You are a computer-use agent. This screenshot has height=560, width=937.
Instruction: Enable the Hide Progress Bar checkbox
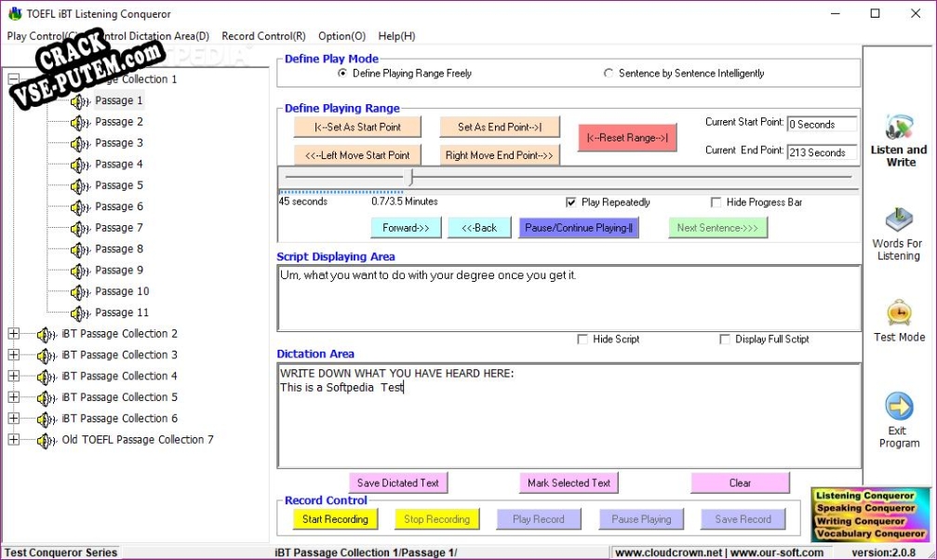tap(716, 202)
